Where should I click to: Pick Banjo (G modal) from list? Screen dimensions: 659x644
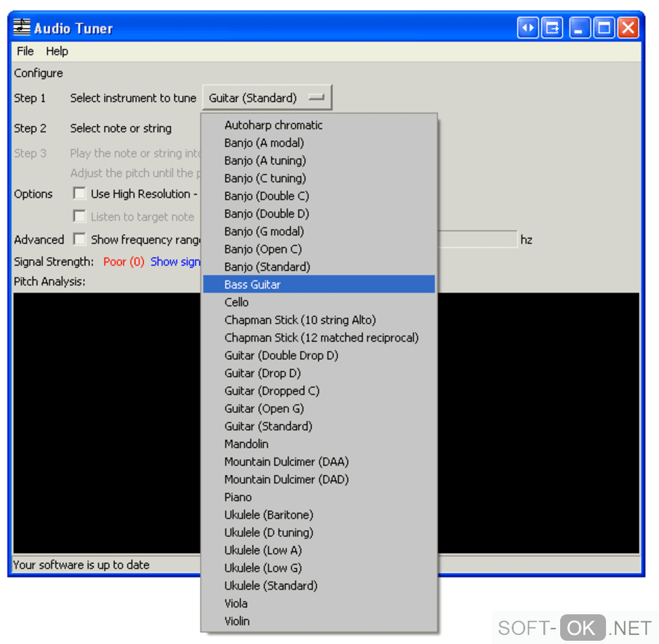319,231
